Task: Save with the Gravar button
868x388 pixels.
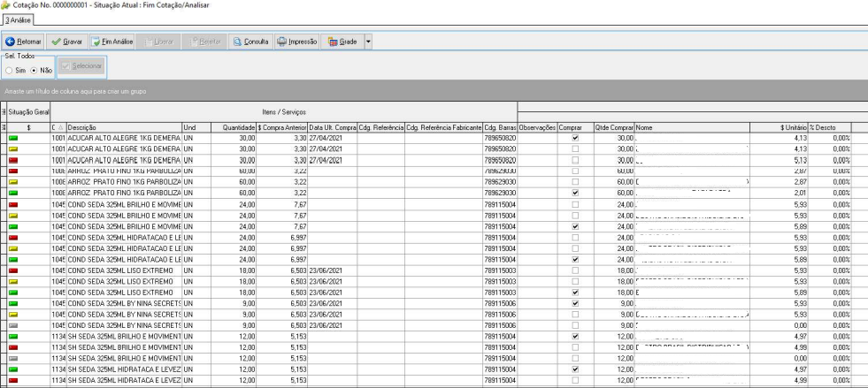Action: click(x=67, y=42)
